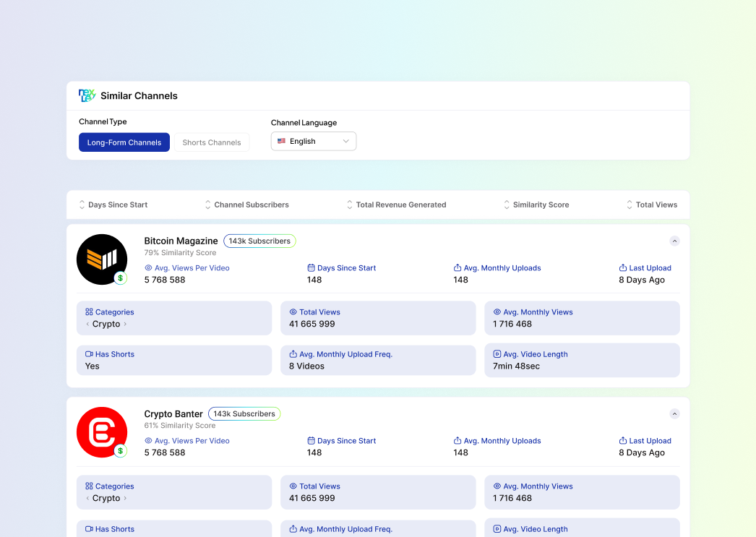
Task: Sort results by Similarity Score
Action: point(536,205)
